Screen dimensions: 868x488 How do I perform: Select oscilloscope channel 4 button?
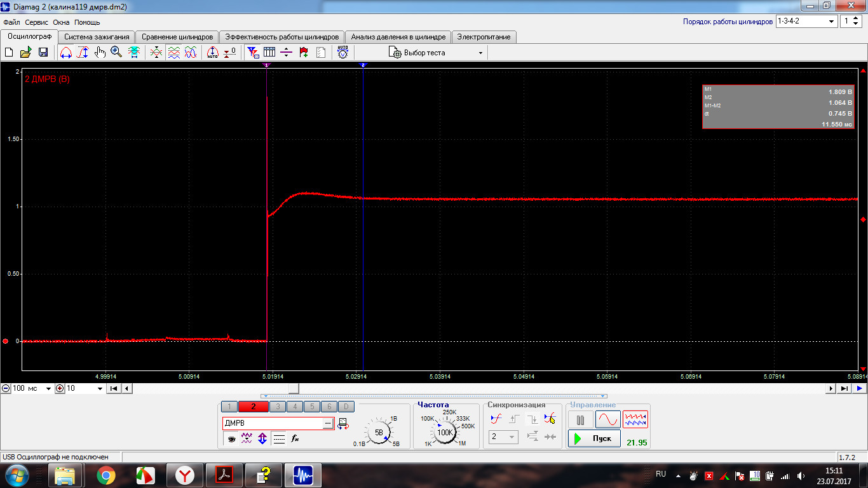click(x=295, y=407)
